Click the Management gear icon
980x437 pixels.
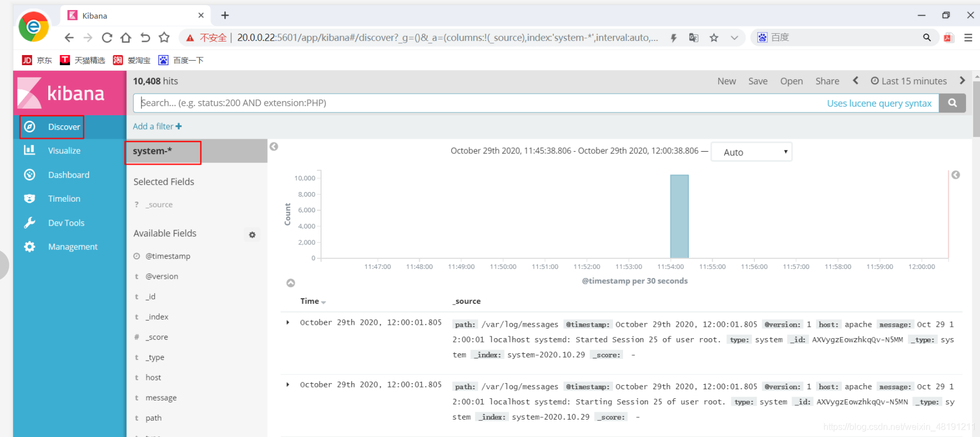[x=30, y=247]
